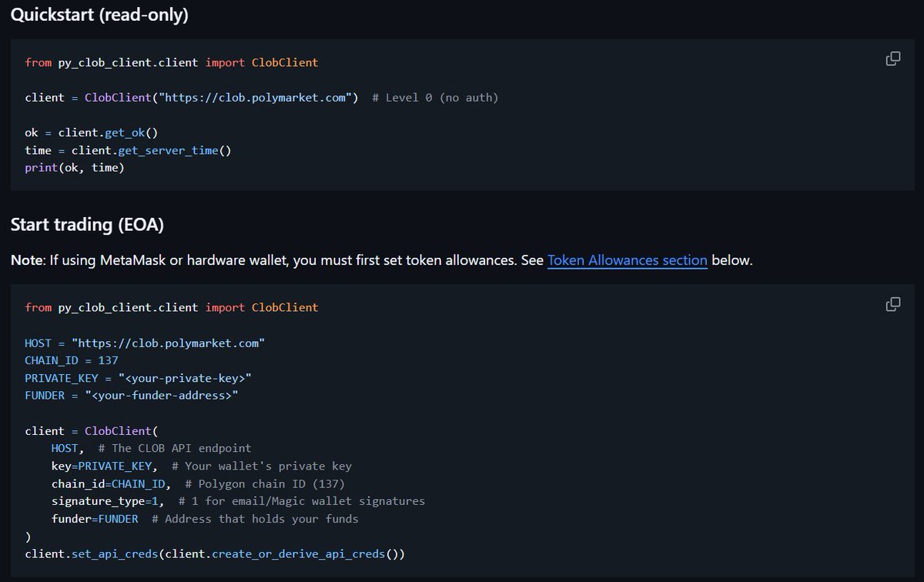The image size is (924, 582).
Task: Click the comment "# Your wallet's private key"
Action: pos(262,466)
